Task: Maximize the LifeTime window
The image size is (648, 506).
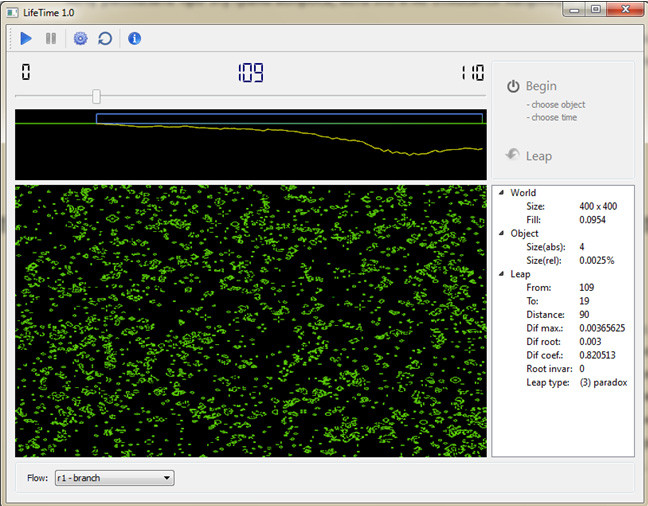Action: [596, 9]
